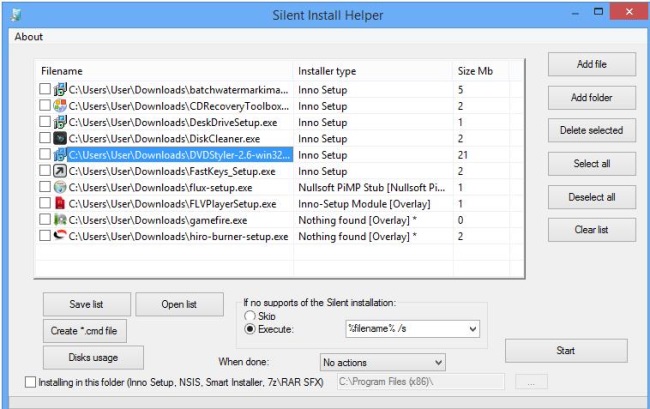The image size is (650, 409).
Task: Maximize the Silent Install Helper window
Action: tap(598, 12)
